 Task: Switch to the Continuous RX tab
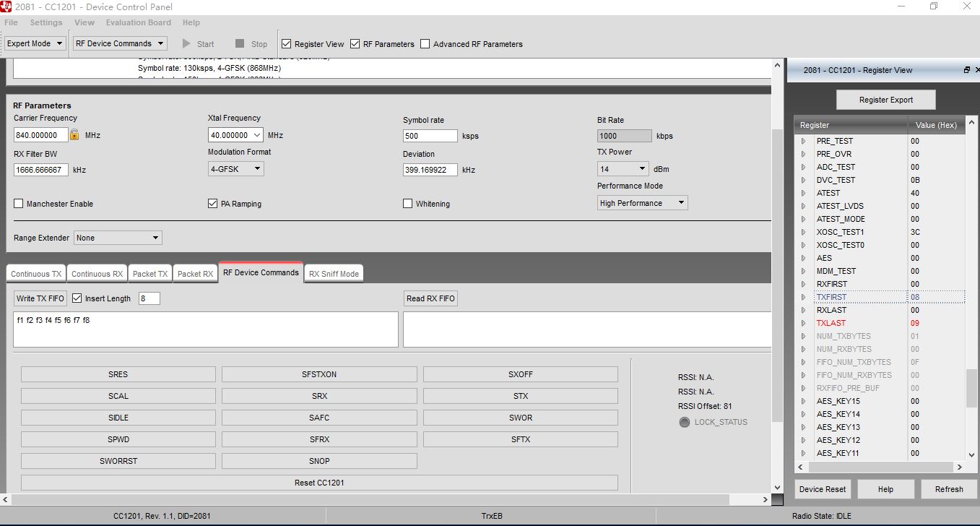coord(97,274)
